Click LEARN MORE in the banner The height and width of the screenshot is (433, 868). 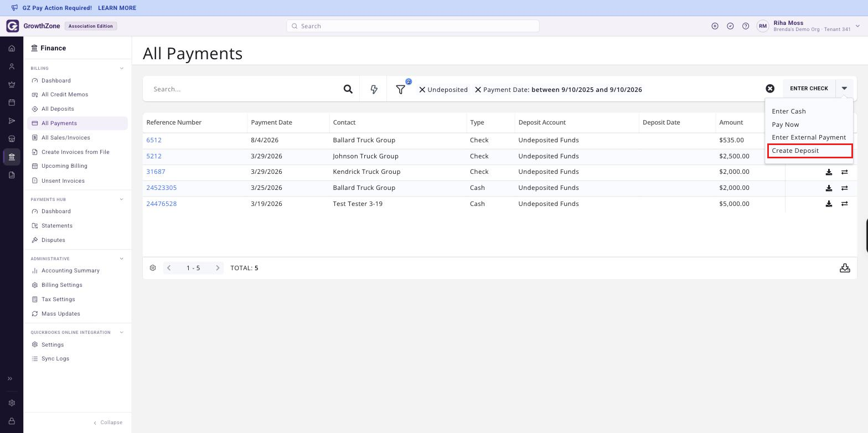click(x=117, y=8)
